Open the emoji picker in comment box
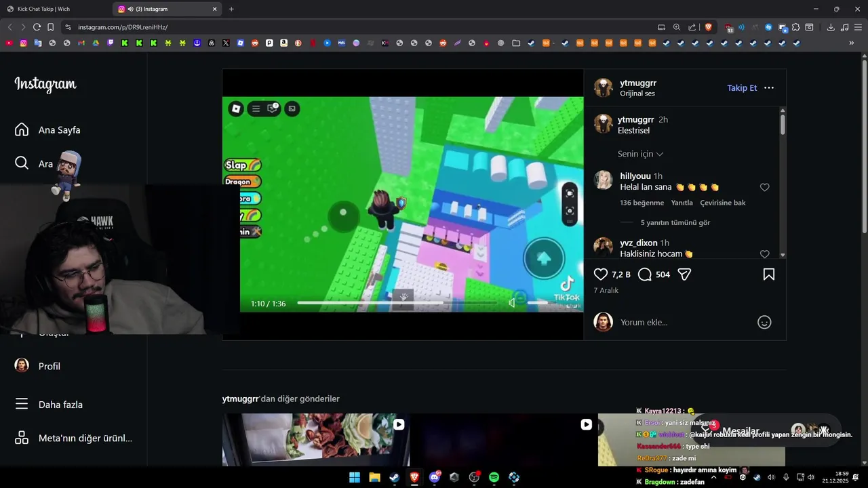 click(x=764, y=323)
